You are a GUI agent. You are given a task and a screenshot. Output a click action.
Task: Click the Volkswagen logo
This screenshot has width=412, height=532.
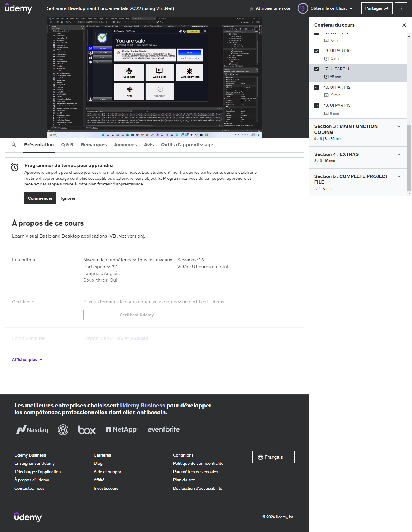(x=63, y=430)
